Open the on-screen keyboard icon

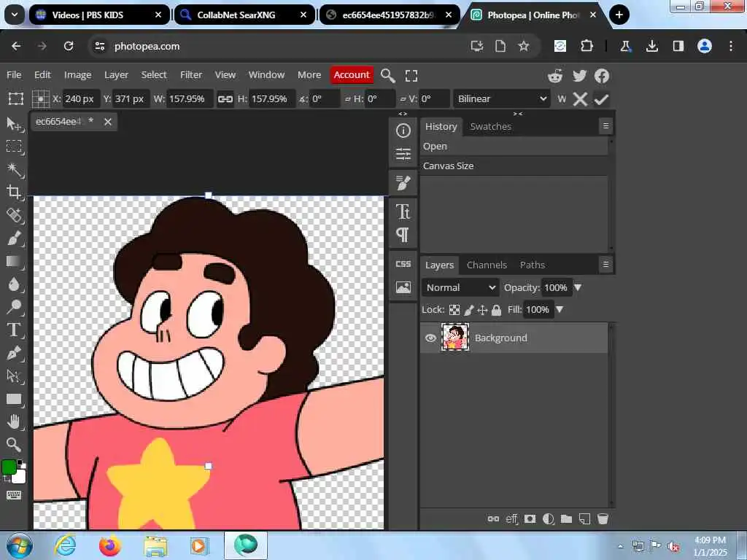point(14,495)
